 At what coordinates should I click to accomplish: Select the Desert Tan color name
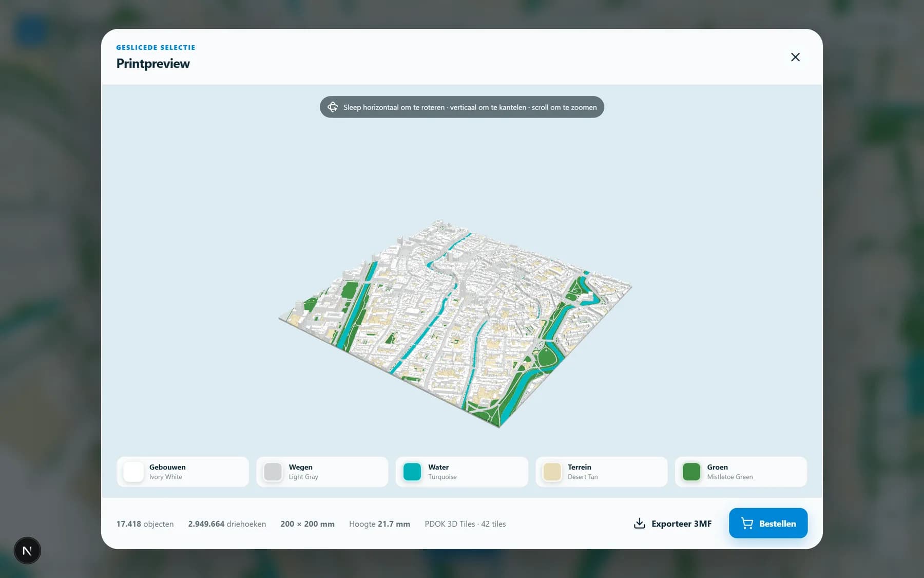click(583, 477)
